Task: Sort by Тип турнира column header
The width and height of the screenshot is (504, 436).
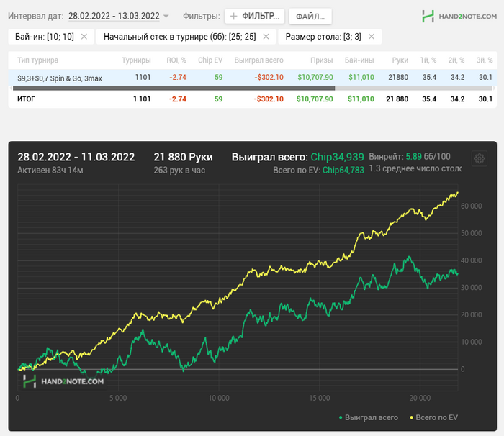Action: pyautogui.click(x=38, y=60)
